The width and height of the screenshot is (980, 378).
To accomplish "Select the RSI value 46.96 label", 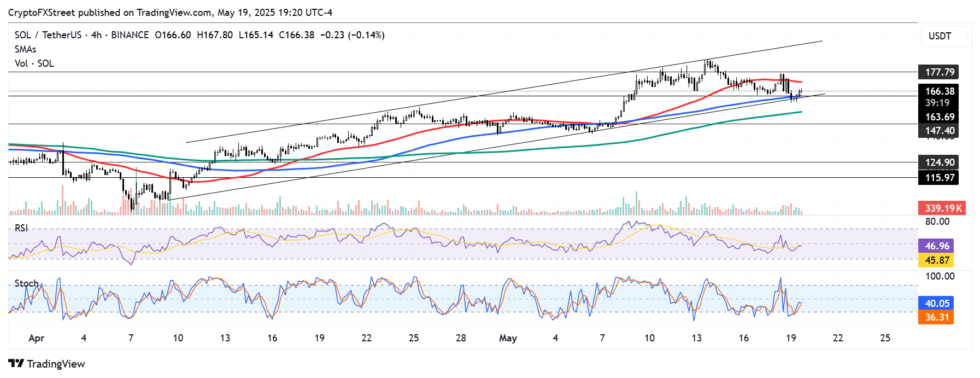I will [x=936, y=246].
